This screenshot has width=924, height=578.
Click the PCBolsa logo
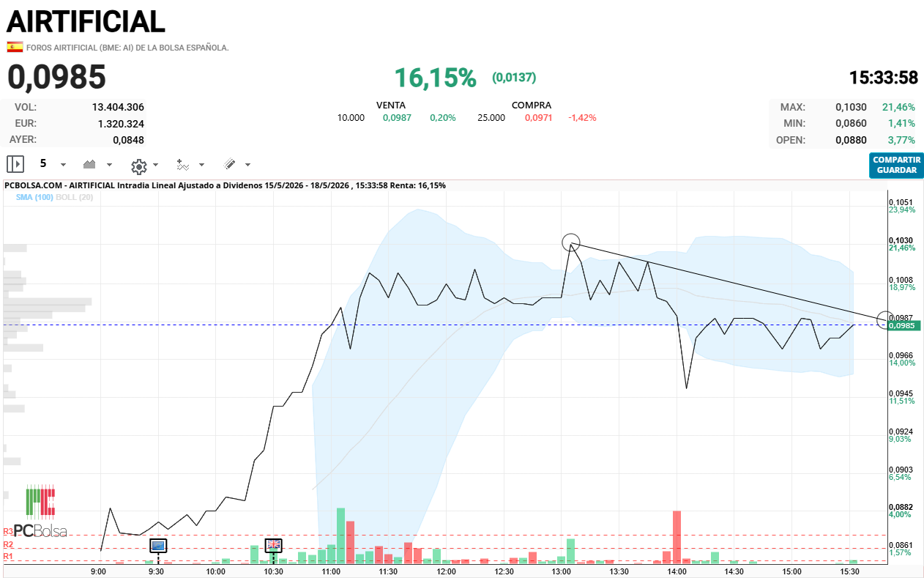40,511
